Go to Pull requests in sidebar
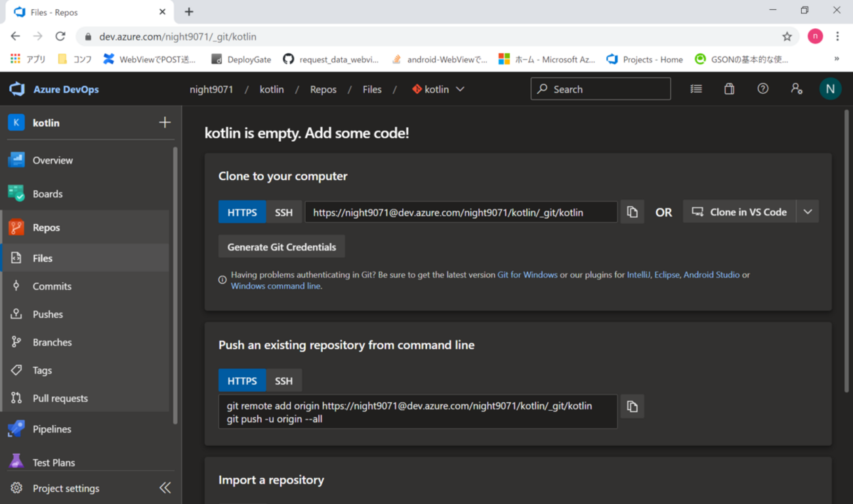This screenshot has height=504, width=853. click(60, 398)
